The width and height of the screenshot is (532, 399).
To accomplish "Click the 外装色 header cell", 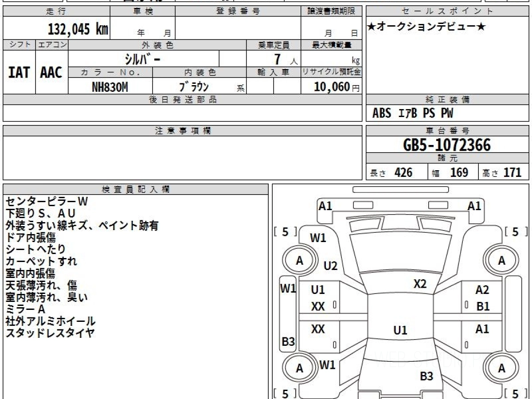I will (x=157, y=45).
